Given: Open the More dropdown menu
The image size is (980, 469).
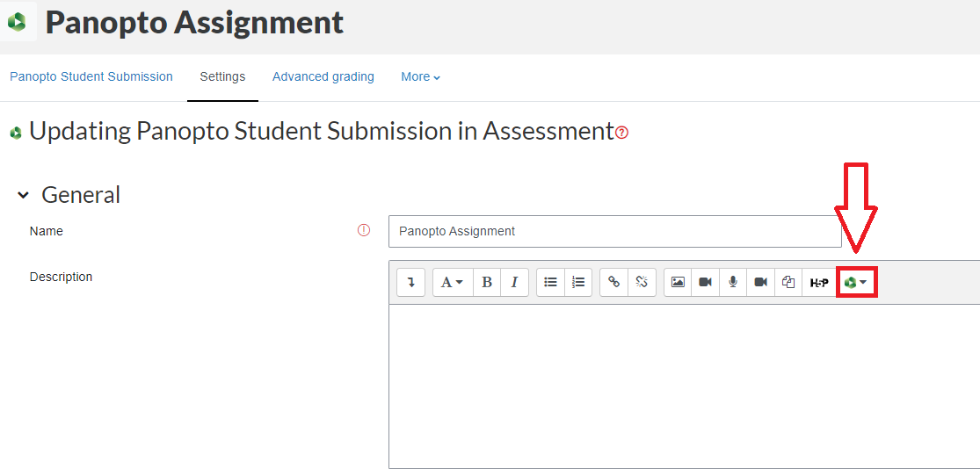Looking at the screenshot, I should point(421,76).
